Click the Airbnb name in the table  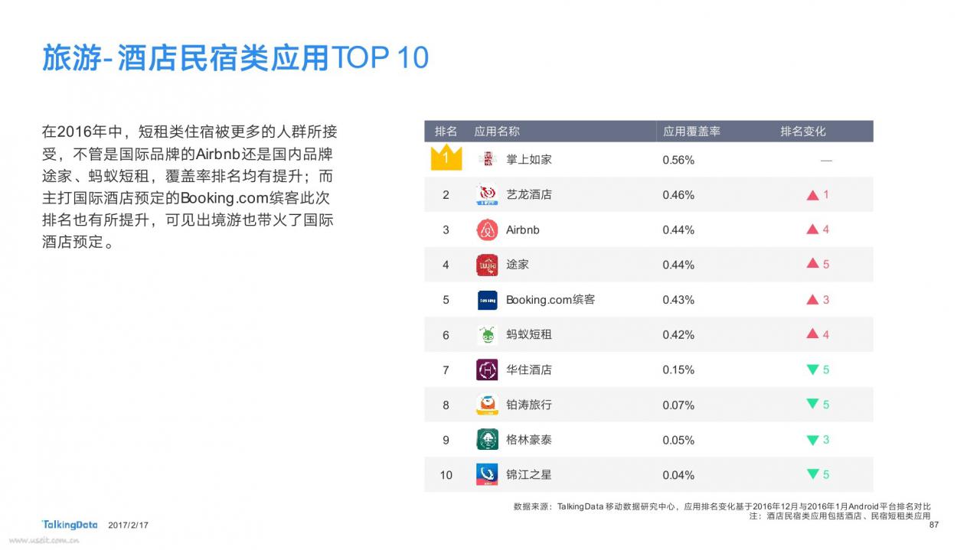click(x=523, y=229)
